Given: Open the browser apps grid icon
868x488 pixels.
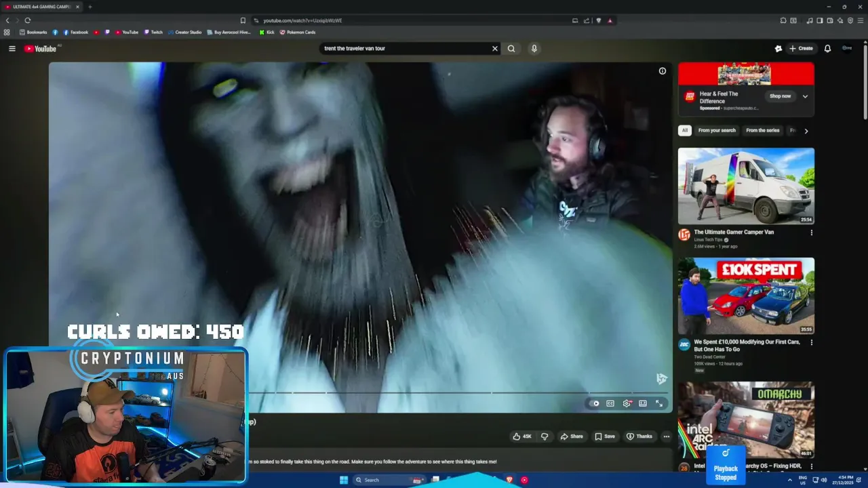Looking at the screenshot, I should click(x=7, y=33).
